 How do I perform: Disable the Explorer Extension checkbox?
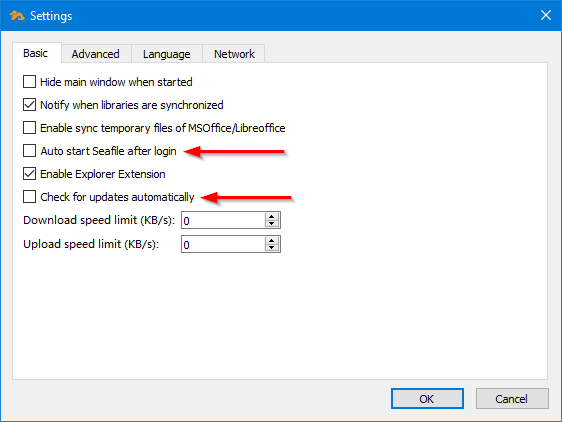pyautogui.click(x=29, y=174)
